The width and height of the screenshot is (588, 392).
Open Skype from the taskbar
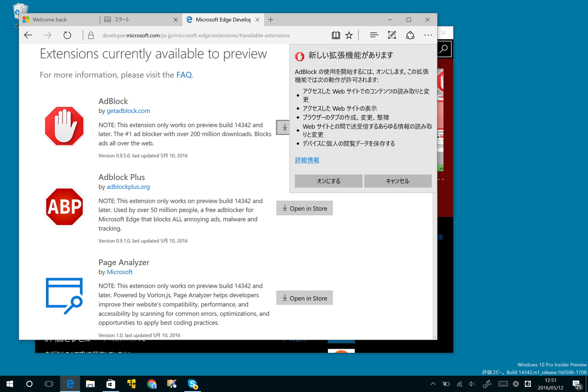192,384
